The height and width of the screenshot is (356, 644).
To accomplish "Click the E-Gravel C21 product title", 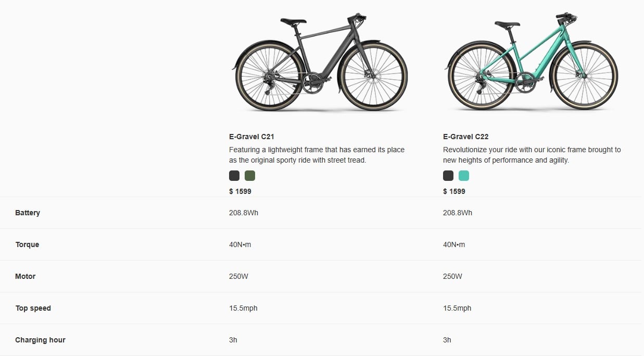I will 251,137.
